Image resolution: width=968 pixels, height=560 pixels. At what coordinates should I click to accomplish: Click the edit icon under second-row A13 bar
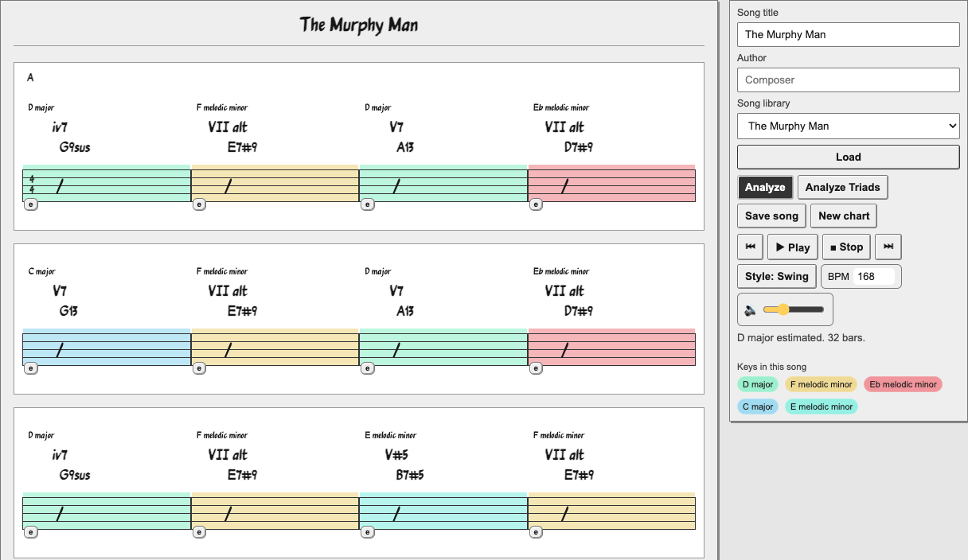pyautogui.click(x=367, y=368)
